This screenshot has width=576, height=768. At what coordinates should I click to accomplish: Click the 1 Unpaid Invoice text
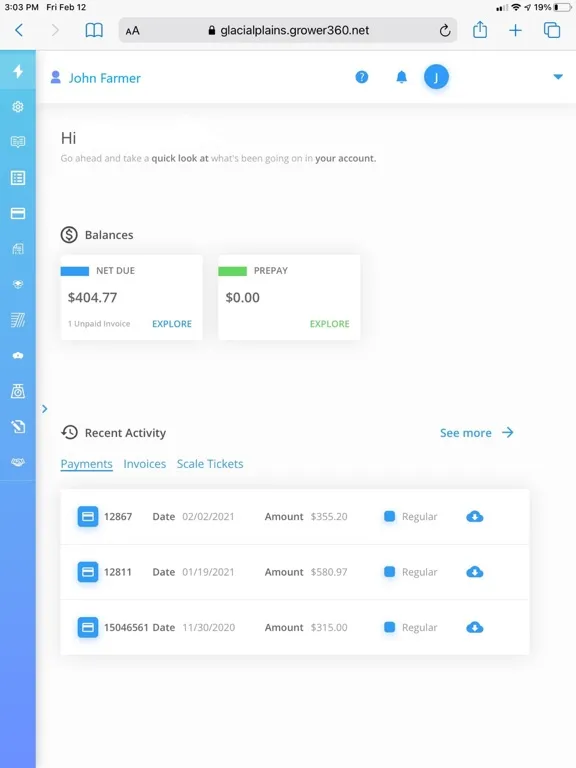click(99, 324)
